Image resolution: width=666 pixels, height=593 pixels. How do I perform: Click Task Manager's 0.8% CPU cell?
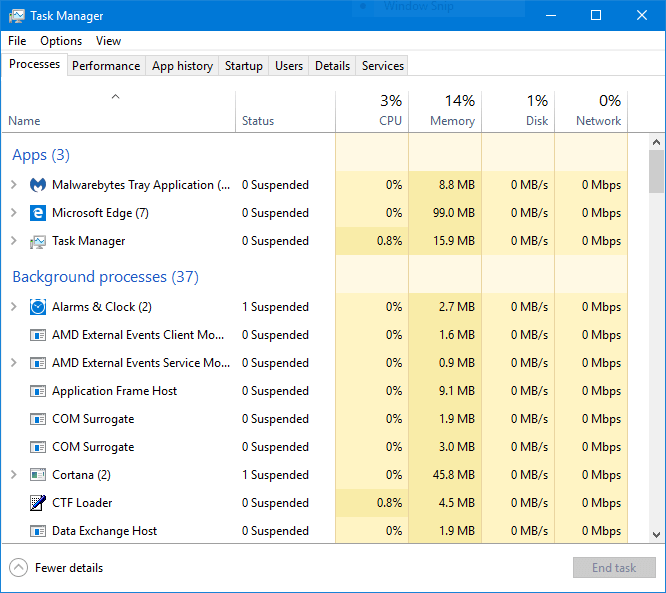pos(372,241)
